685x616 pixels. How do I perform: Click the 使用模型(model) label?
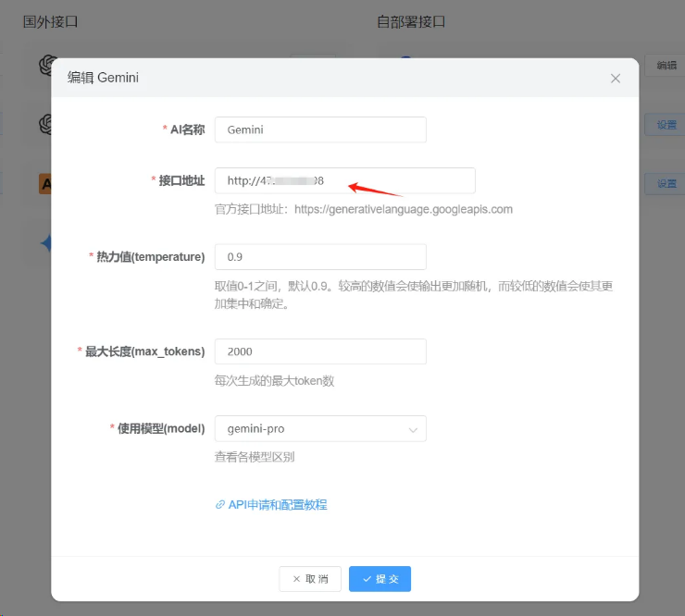coord(161,429)
